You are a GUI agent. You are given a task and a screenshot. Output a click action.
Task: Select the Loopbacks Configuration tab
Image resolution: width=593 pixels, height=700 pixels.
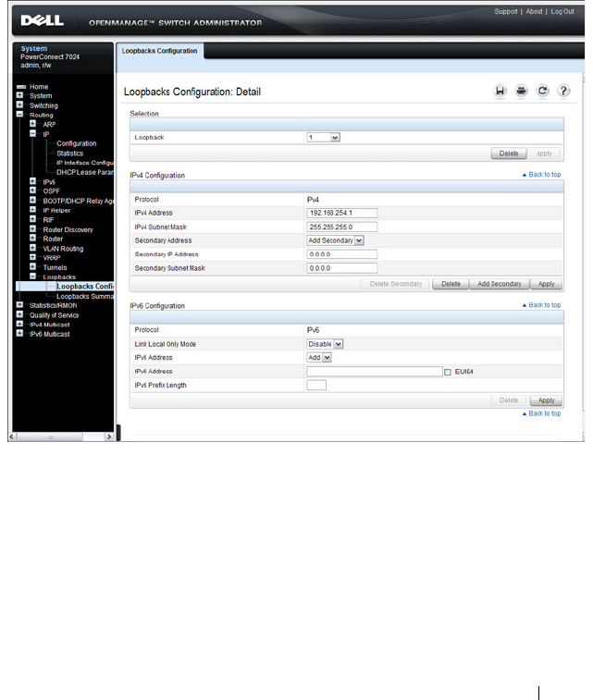click(x=159, y=51)
